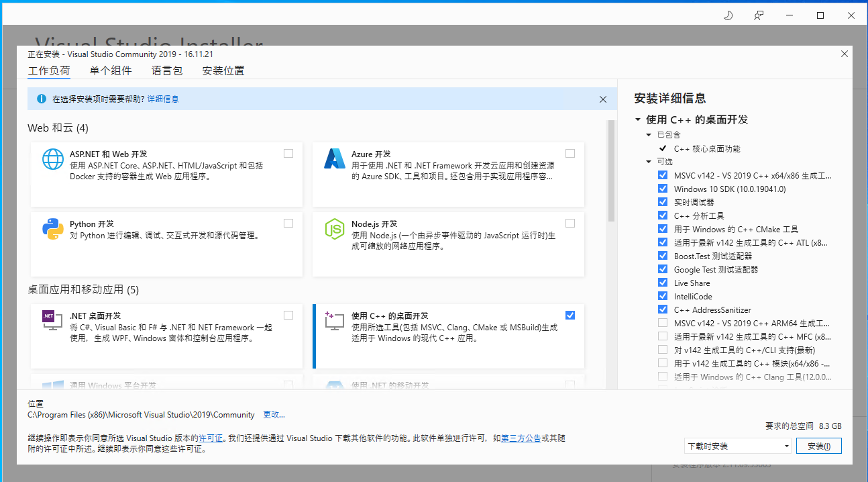Click the blue info icon in help banner
The width and height of the screenshot is (868, 482).
41,99
